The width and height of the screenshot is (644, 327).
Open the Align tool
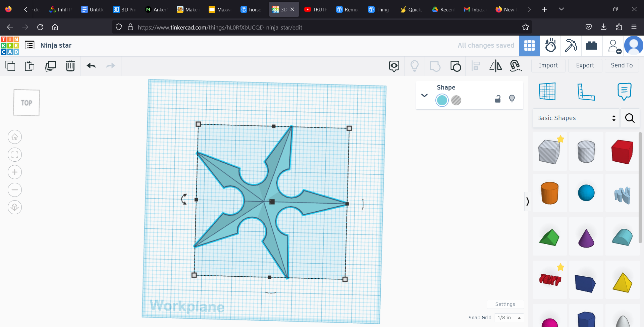(x=476, y=66)
